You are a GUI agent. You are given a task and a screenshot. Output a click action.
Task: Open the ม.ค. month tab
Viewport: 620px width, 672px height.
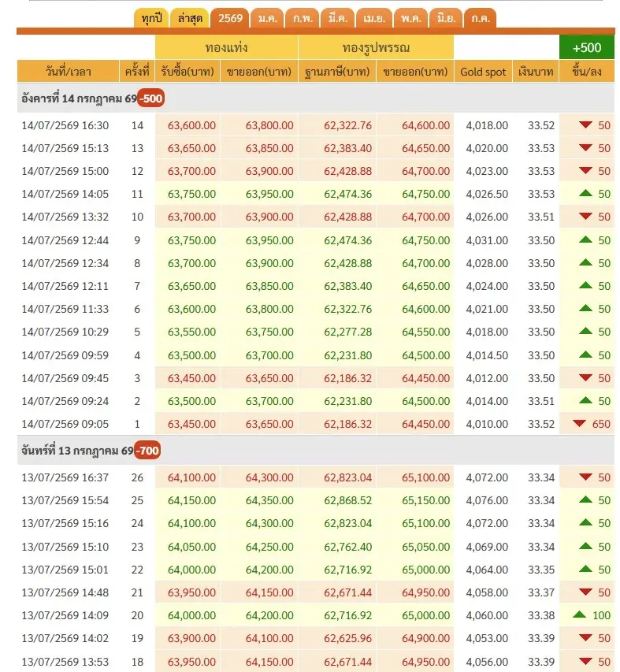point(268,18)
